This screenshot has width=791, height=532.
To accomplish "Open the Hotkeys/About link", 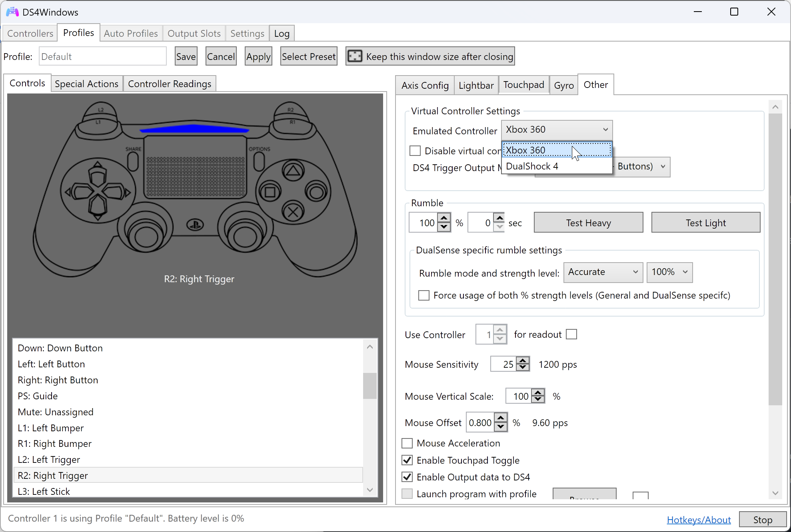I will [x=699, y=520].
